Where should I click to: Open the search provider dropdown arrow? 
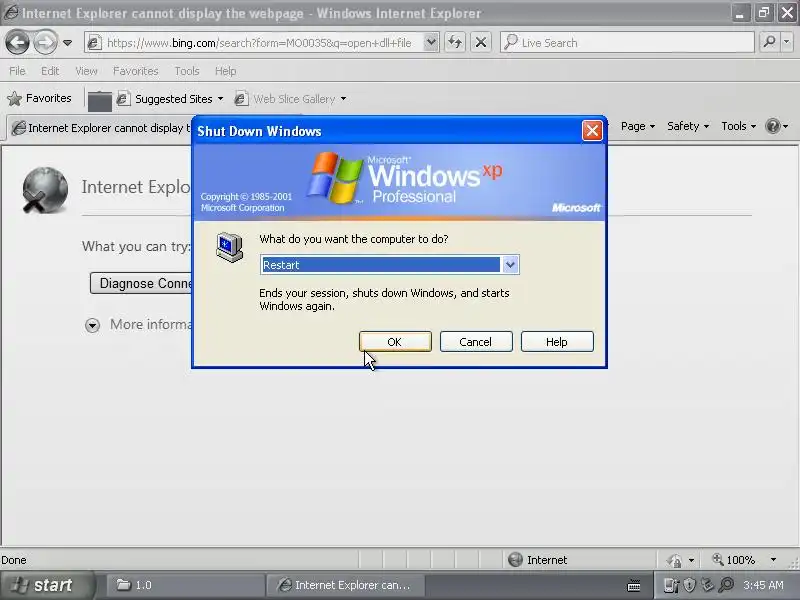[787, 43]
